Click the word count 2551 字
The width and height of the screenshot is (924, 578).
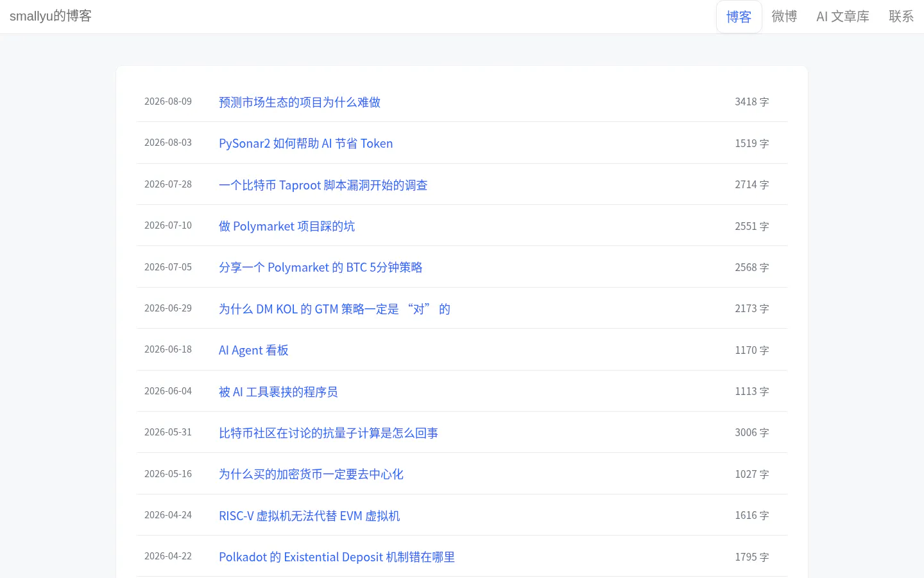click(752, 226)
